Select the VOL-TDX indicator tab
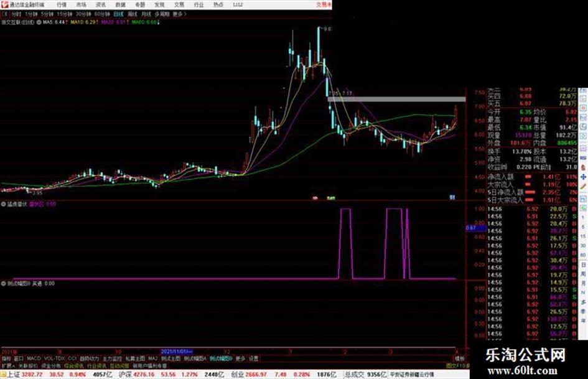The height and width of the screenshot is (379, 588). pos(55,358)
